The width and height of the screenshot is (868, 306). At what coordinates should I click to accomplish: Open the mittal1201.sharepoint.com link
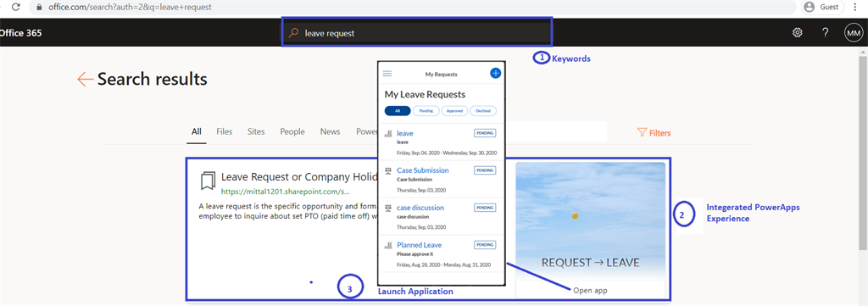(x=286, y=192)
